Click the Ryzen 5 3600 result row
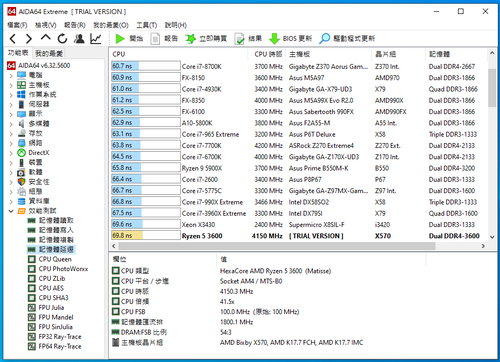The width and height of the screenshot is (500, 362). click(298, 236)
